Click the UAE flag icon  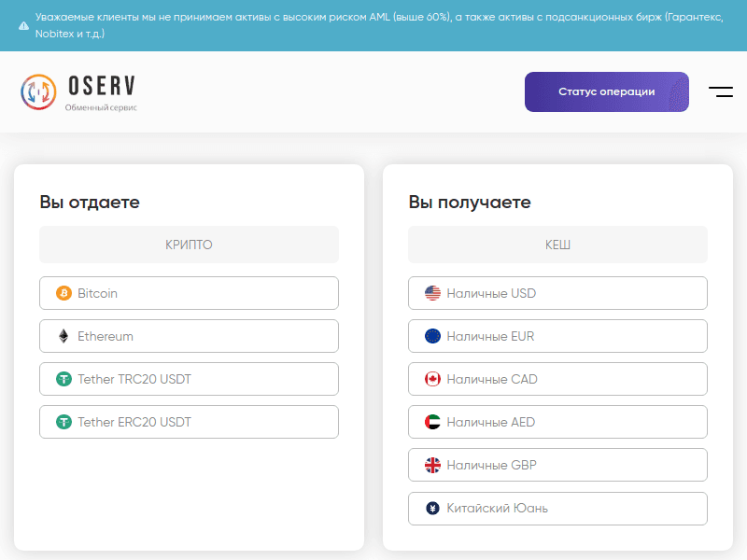[432, 422]
